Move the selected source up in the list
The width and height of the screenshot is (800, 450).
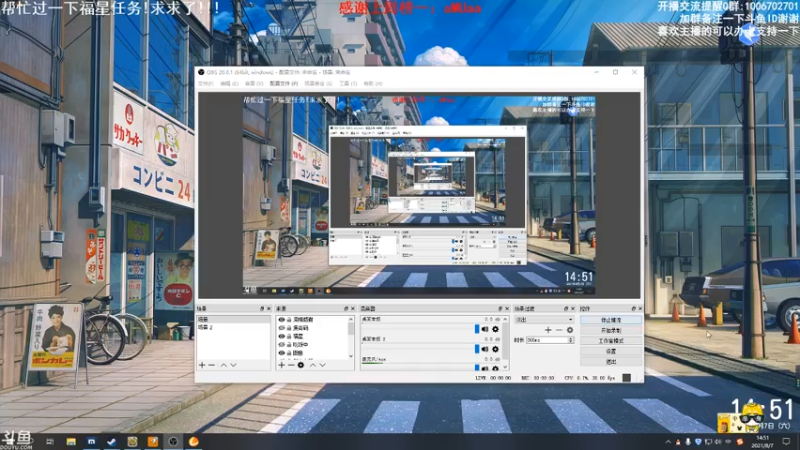click(x=313, y=365)
